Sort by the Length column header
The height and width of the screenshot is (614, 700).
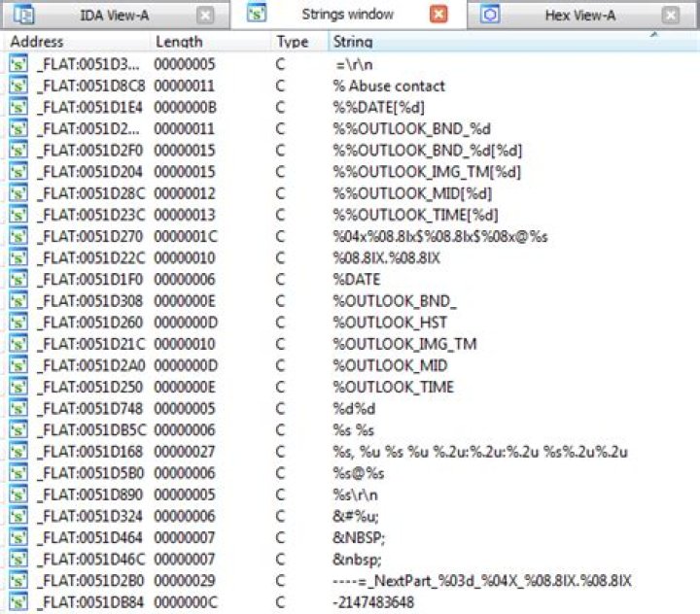pyautogui.click(x=179, y=42)
